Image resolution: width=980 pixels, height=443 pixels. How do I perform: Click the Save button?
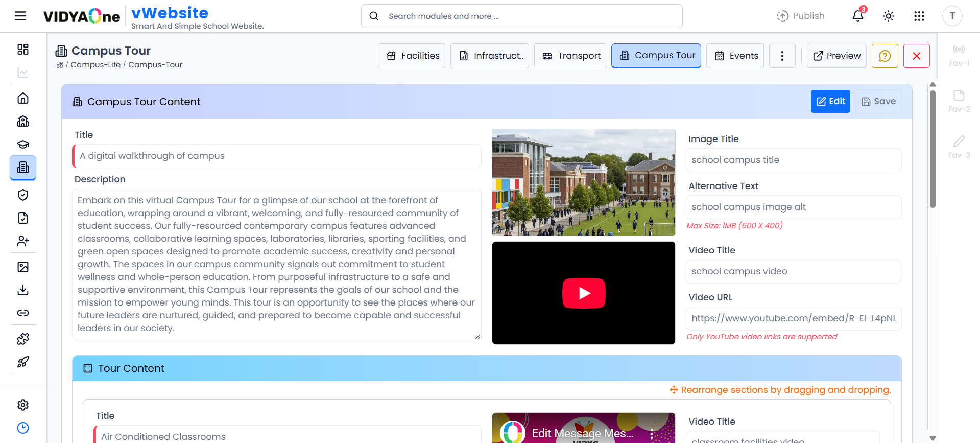pos(878,101)
